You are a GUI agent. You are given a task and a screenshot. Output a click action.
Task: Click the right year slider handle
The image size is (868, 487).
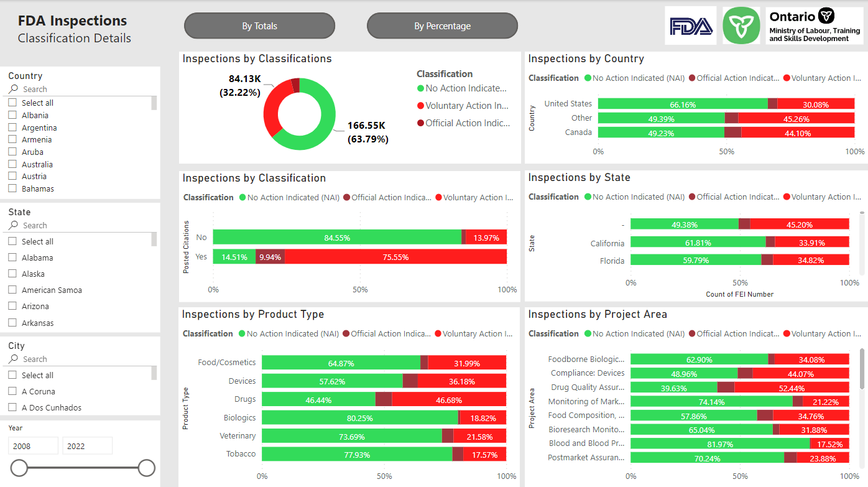click(146, 468)
